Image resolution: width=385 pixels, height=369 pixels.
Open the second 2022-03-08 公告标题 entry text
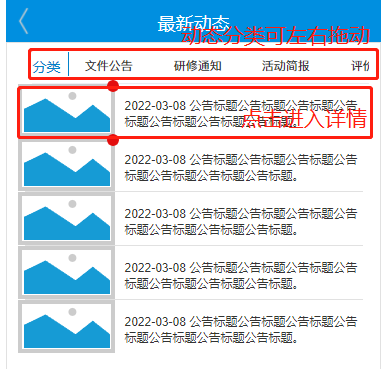241,167
